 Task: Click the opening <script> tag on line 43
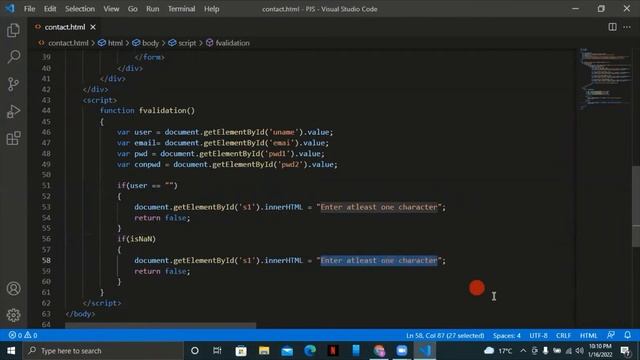pyautogui.click(x=100, y=100)
